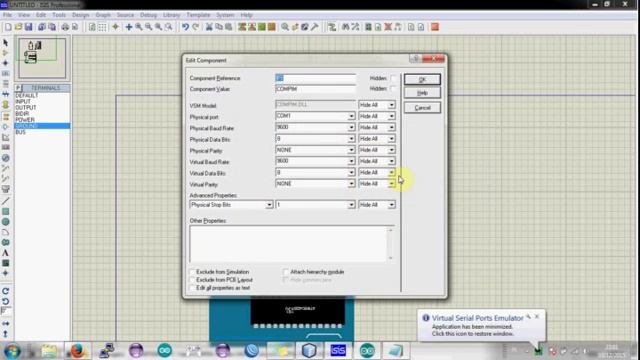640x360 pixels.
Task: Open the Virtual Parity dropdown
Action: [x=351, y=184]
